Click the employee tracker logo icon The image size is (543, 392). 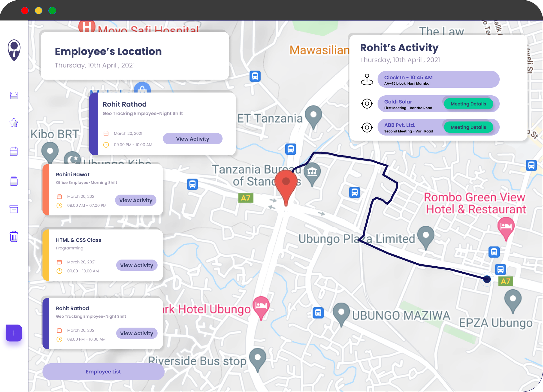(14, 50)
